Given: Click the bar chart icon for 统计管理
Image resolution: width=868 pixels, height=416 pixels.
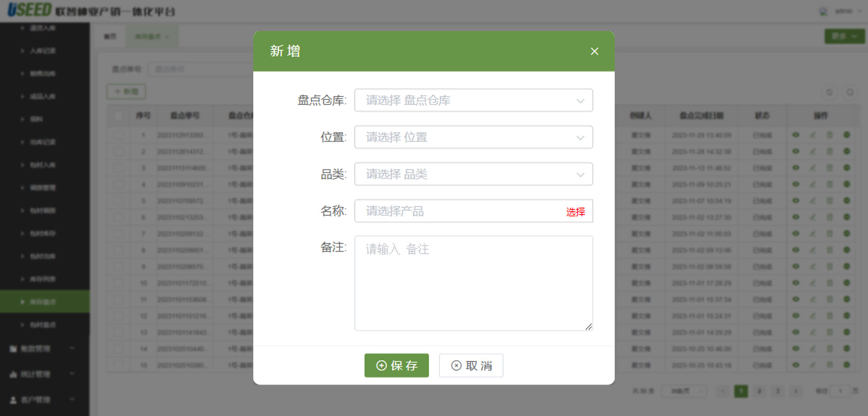Looking at the screenshot, I should coord(13,374).
